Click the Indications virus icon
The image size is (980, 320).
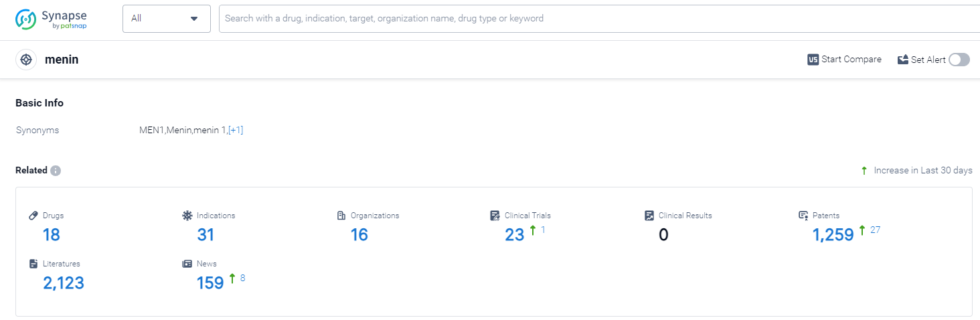[x=187, y=216]
